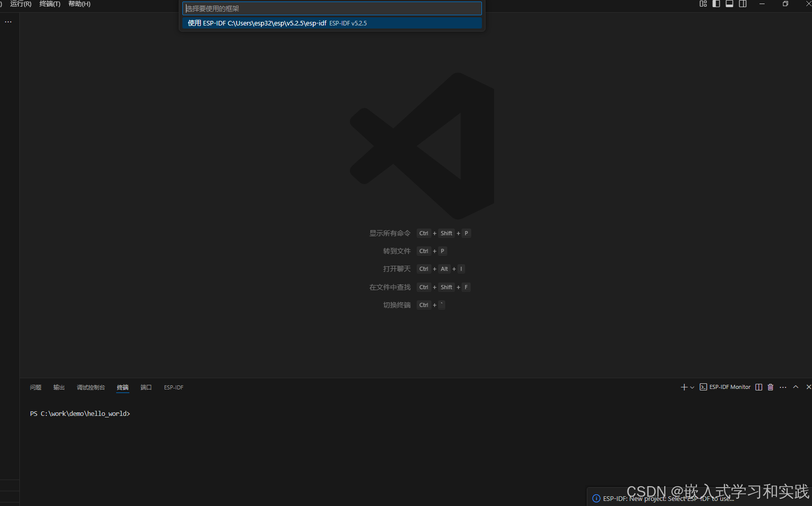Minimize the VS Code window
Viewport: 812px width, 506px height.
tap(762, 4)
